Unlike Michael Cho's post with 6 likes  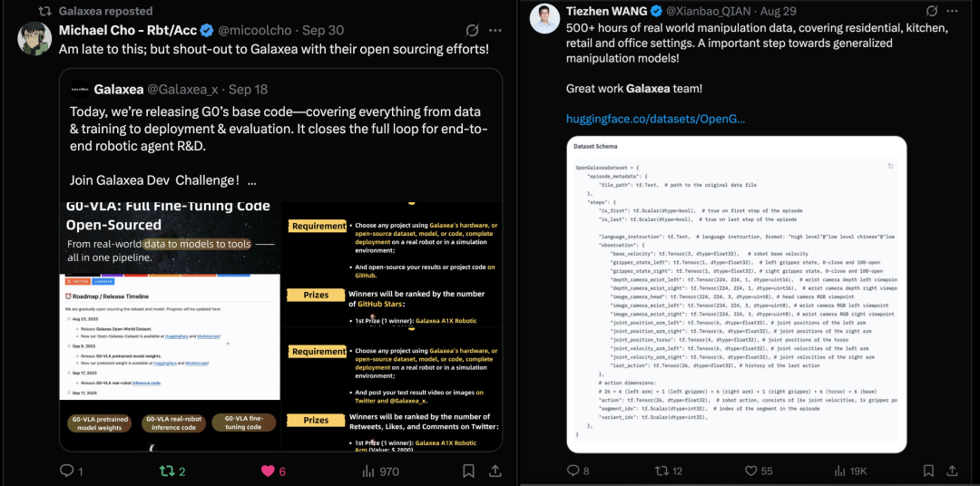click(x=268, y=471)
